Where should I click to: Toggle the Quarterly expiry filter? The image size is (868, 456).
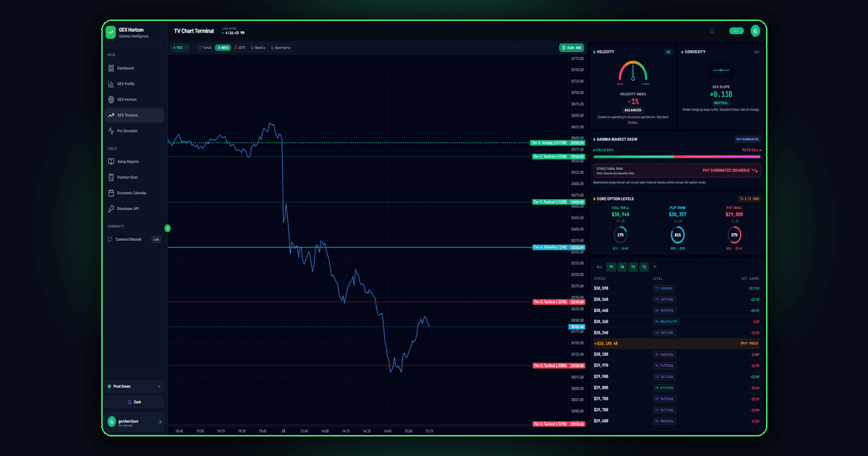(x=281, y=48)
